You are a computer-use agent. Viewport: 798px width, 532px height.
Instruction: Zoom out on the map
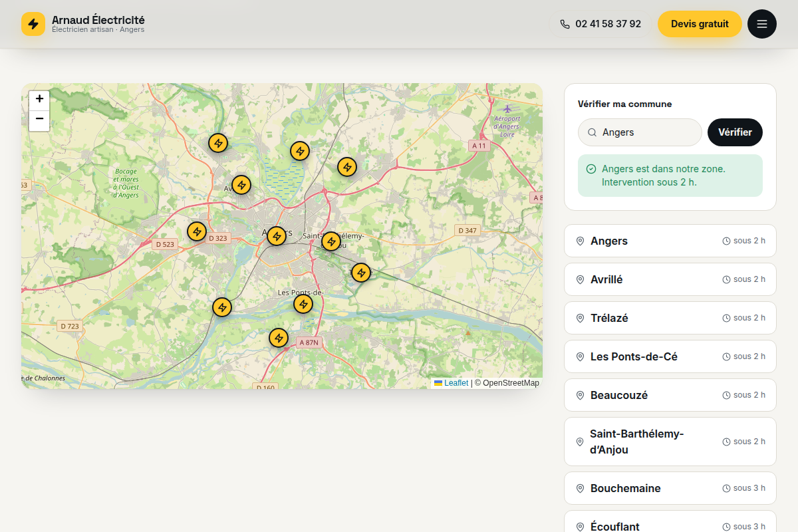point(40,120)
